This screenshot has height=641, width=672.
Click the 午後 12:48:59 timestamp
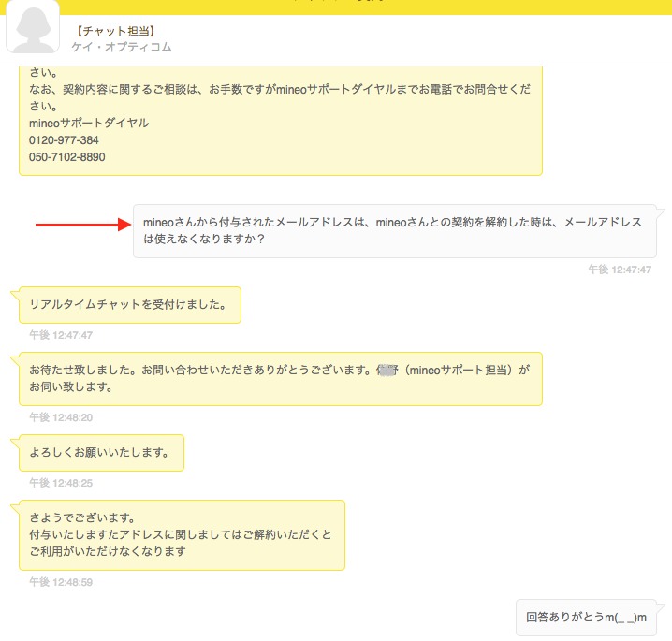click(x=61, y=582)
